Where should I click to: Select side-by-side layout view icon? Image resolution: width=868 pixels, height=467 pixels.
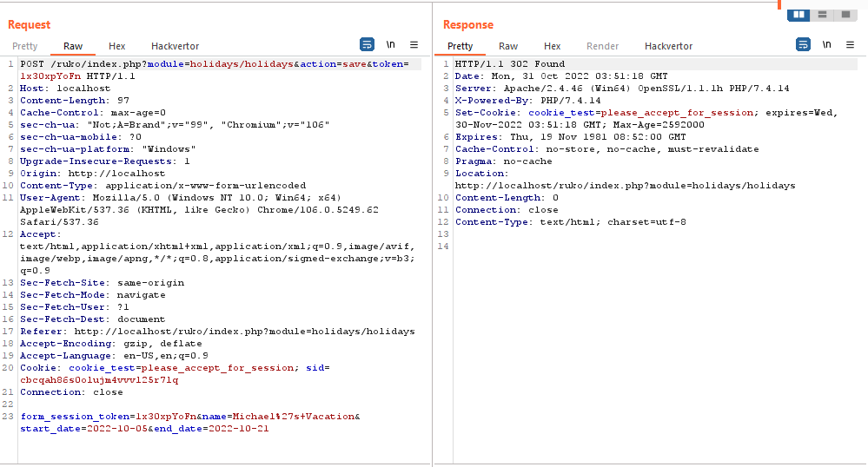(x=798, y=15)
